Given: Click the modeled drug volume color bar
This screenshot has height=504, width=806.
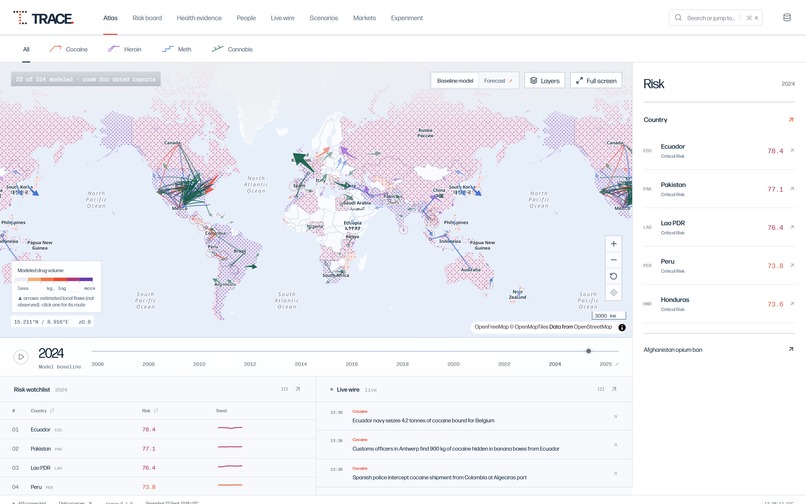Looking at the screenshot, I should 54,279.
